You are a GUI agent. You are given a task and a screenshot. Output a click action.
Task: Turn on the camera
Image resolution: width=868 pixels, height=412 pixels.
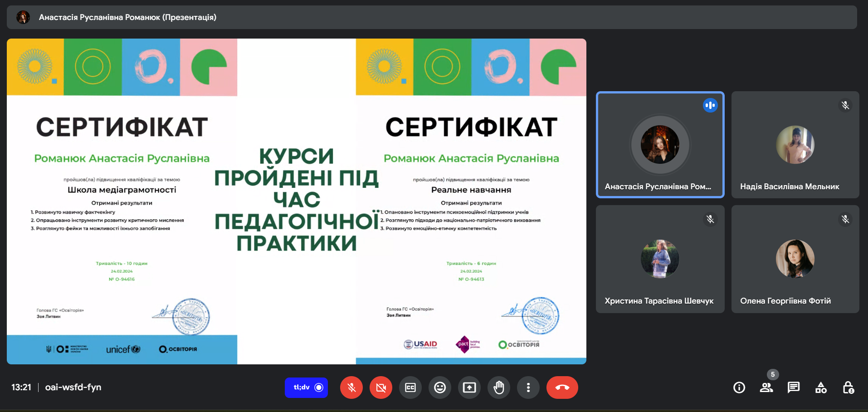381,387
